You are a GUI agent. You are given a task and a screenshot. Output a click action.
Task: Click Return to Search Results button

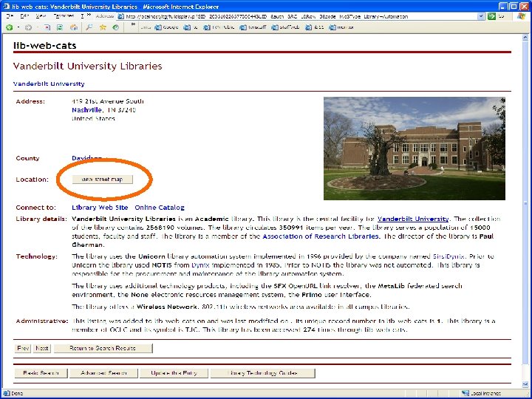point(103,348)
